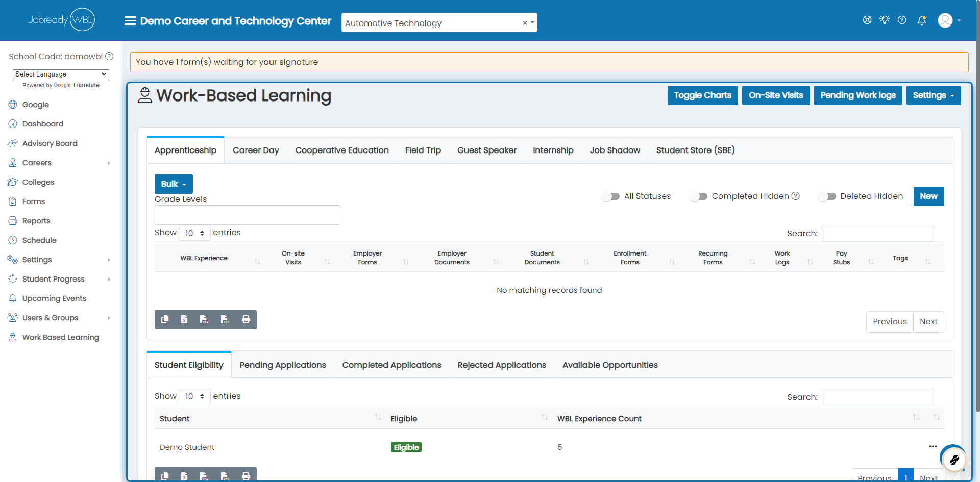Image resolution: width=980 pixels, height=482 pixels.
Task: Toggle the Completed Hidden switch
Action: tap(699, 196)
